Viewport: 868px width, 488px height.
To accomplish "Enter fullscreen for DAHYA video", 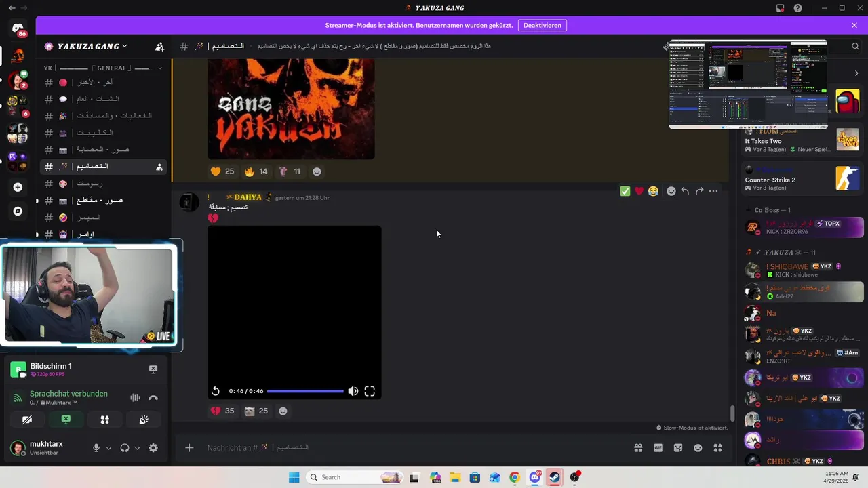I will (370, 391).
